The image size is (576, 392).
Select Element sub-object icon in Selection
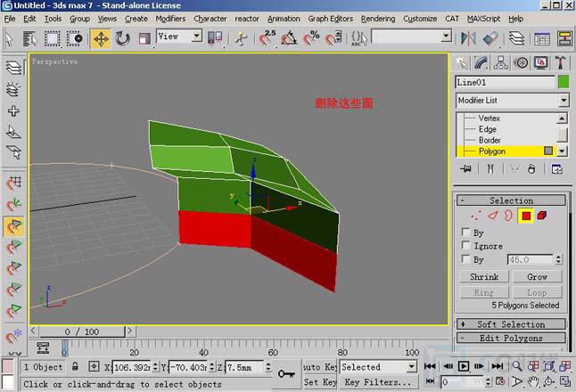[542, 216]
